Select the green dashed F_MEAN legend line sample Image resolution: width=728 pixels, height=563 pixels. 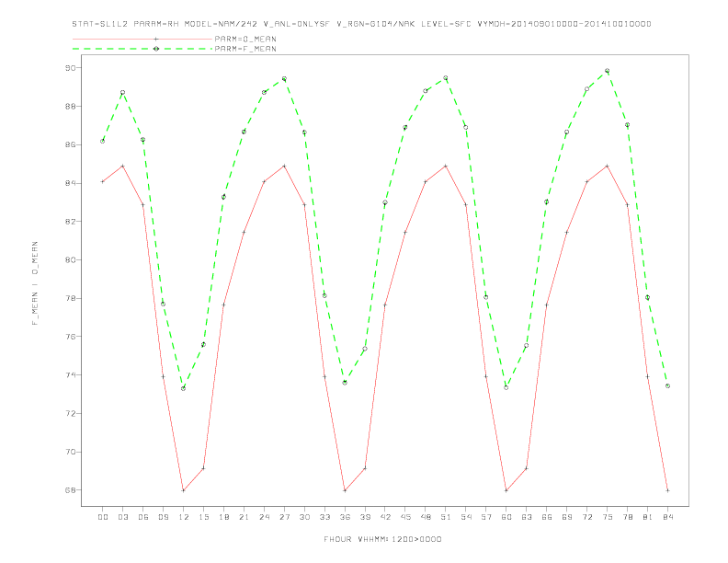click(x=142, y=49)
